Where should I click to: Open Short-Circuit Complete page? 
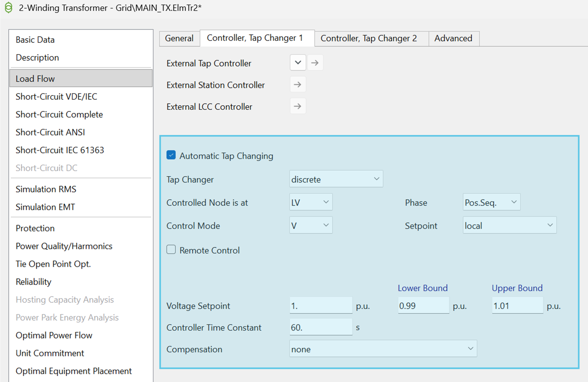(x=81, y=114)
